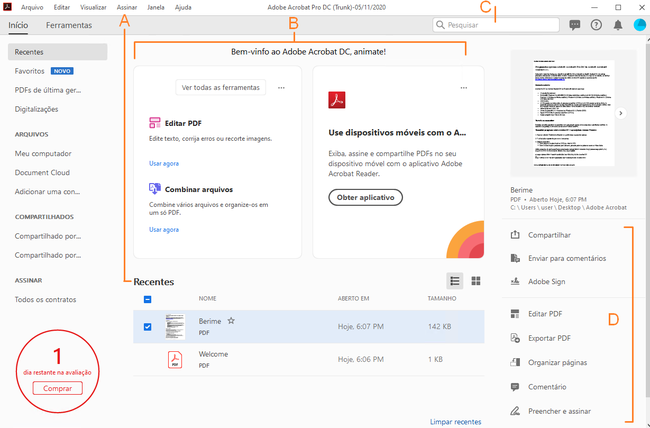This screenshot has width=650, height=428.
Task: Click the Preencher e assinar label
Action: coord(560,411)
